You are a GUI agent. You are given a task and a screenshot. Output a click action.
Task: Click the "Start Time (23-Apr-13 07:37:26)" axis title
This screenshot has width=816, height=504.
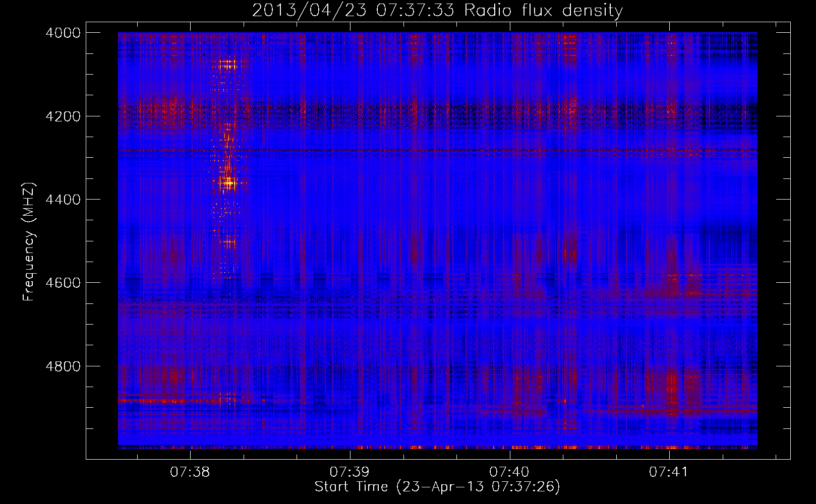click(x=437, y=487)
